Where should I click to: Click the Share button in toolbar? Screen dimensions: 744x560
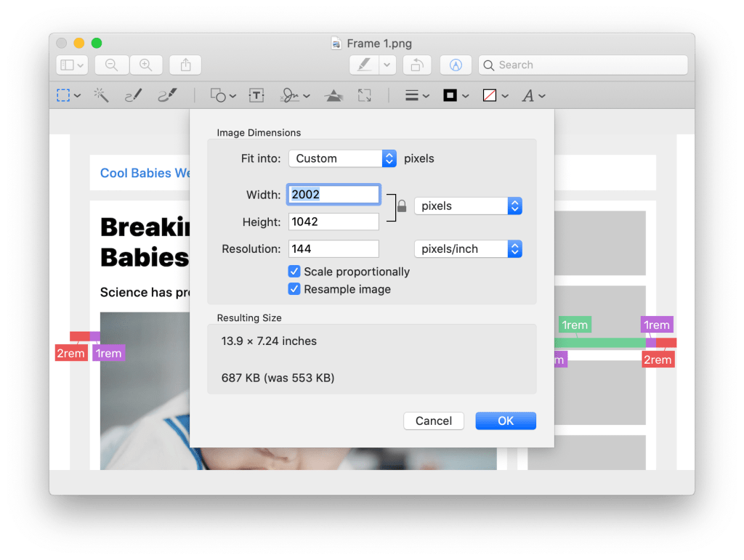pyautogui.click(x=185, y=65)
